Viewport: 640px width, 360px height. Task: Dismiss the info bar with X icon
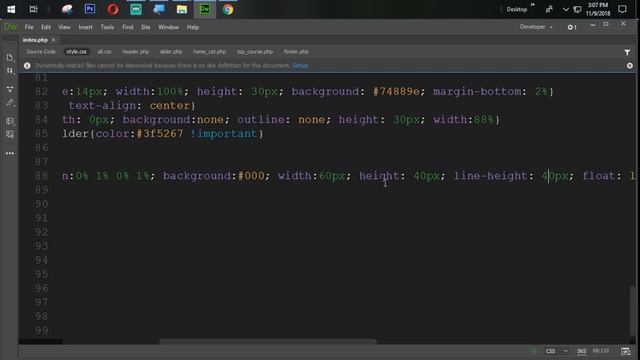click(630, 65)
